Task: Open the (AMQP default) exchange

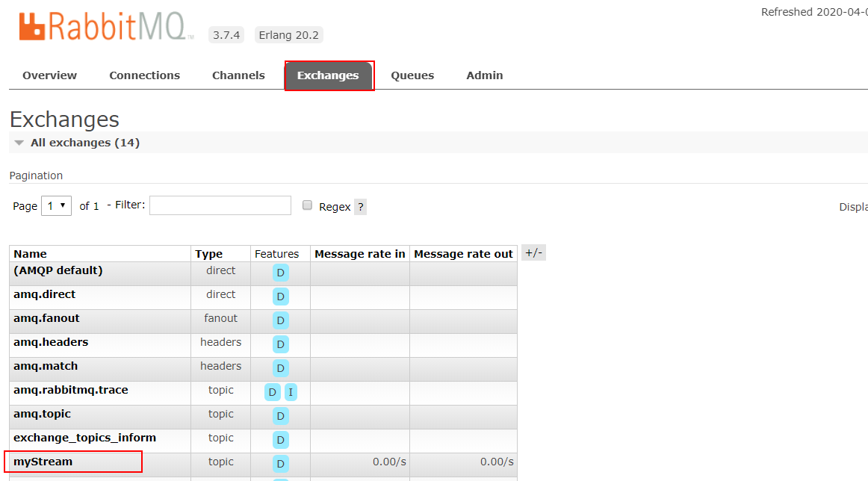Action: 58,270
